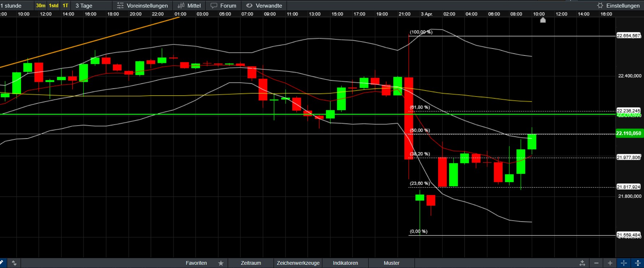644x268 pixels.
Task: Click the Fibonacci 61,80 % label
Action: click(x=420, y=107)
